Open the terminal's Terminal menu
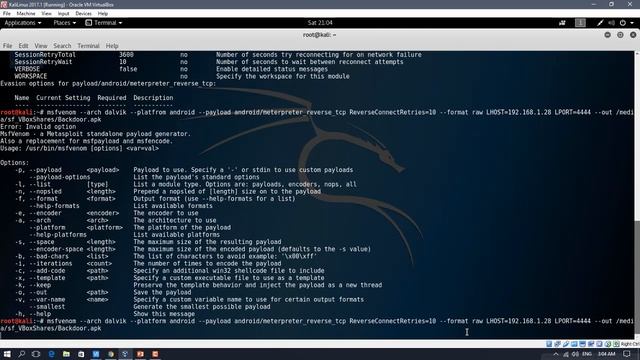640x360 pixels. [88, 46]
